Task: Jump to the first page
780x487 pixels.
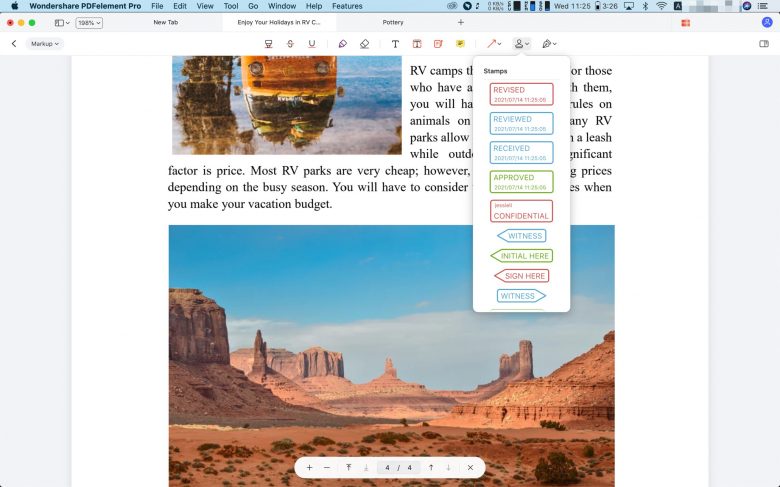Action: [348, 467]
